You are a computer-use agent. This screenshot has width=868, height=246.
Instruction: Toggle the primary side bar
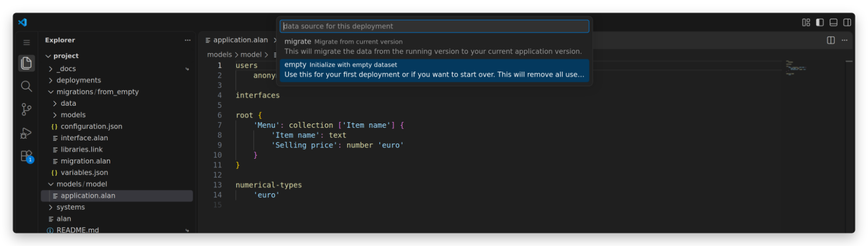[820, 22]
